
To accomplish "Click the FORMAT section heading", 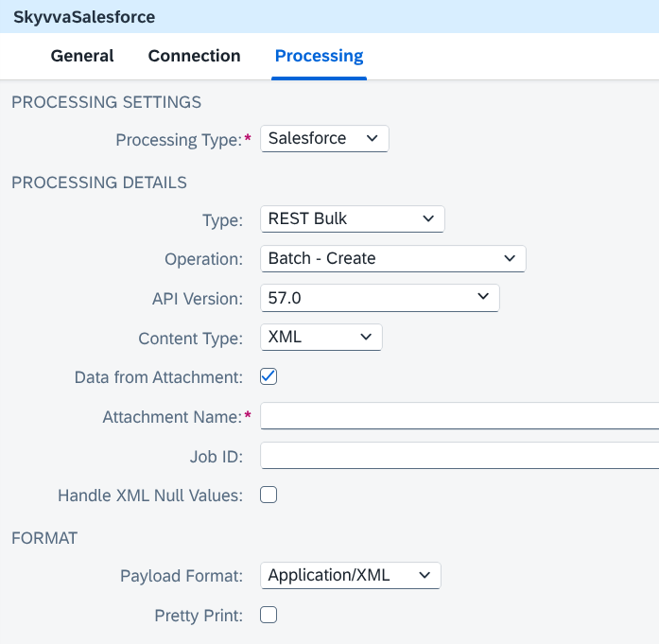I will pyautogui.click(x=44, y=538).
